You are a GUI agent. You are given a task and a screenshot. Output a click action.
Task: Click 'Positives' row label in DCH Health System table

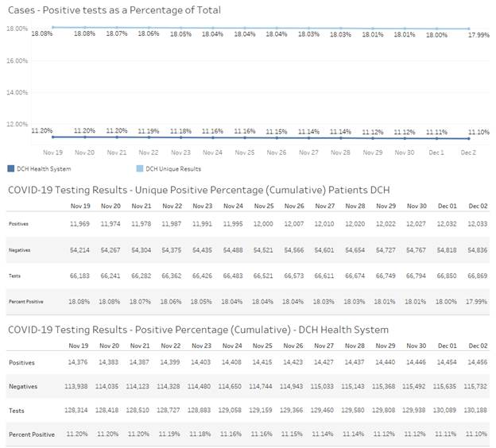click(21, 363)
